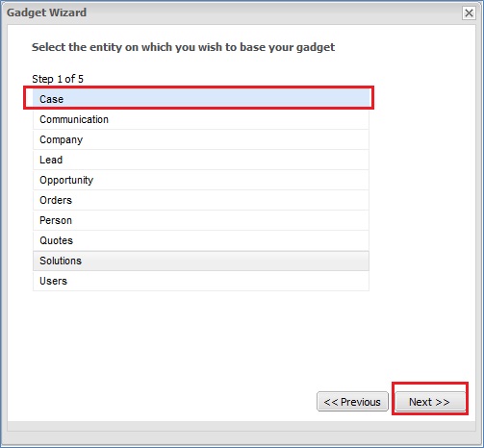Click the gray footer strip of the dialog
The height and width of the screenshot is (448, 484).
(242, 426)
